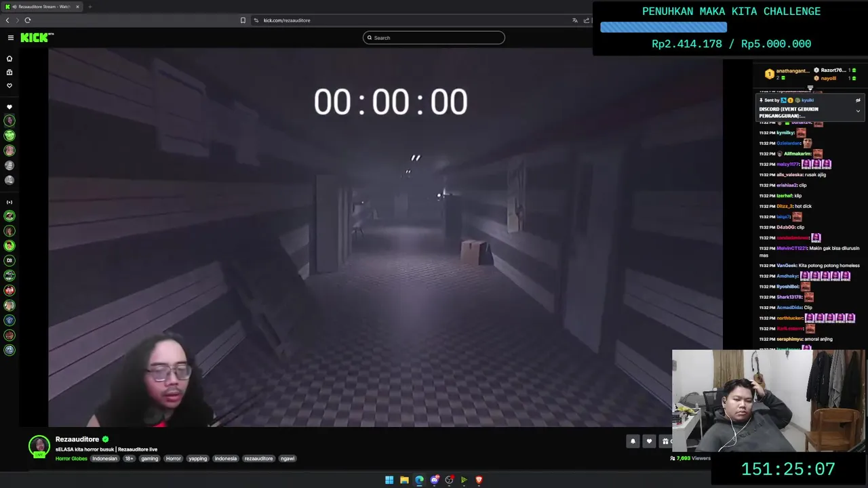The height and width of the screenshot is (488, 868).
Task: Open a new browser tab with the plus icon
Action: (x=90, y=7)
